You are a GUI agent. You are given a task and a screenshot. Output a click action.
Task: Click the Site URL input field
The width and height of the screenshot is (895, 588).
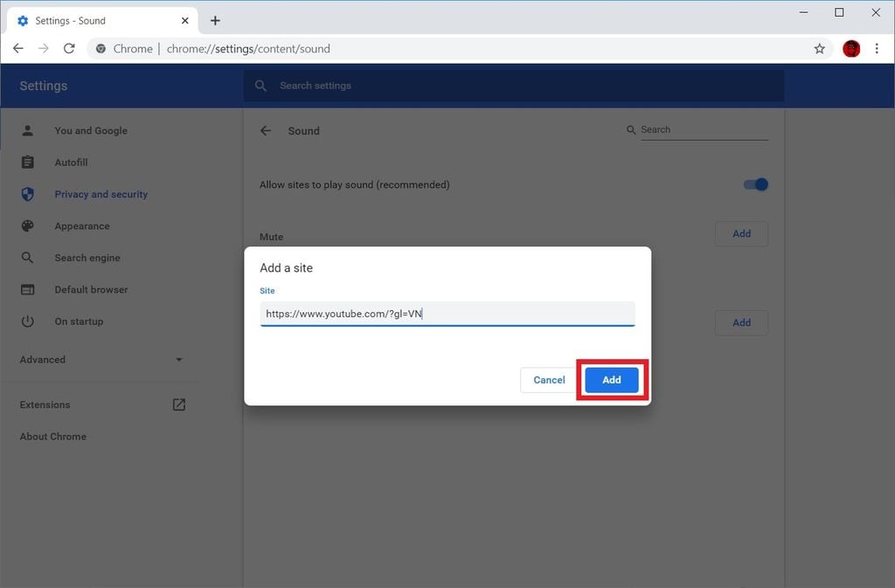click(447, 314)
